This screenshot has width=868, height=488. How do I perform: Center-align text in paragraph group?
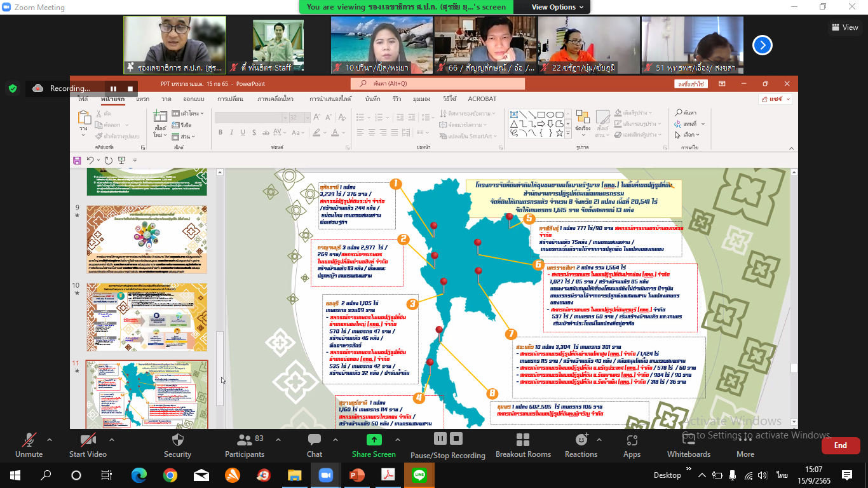[372, 132]
